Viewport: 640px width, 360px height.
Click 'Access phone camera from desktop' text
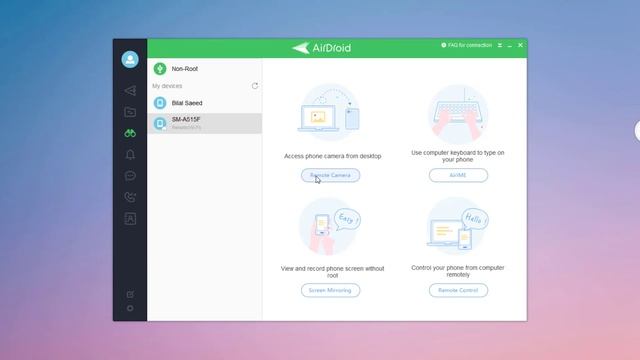pos(333,156)
